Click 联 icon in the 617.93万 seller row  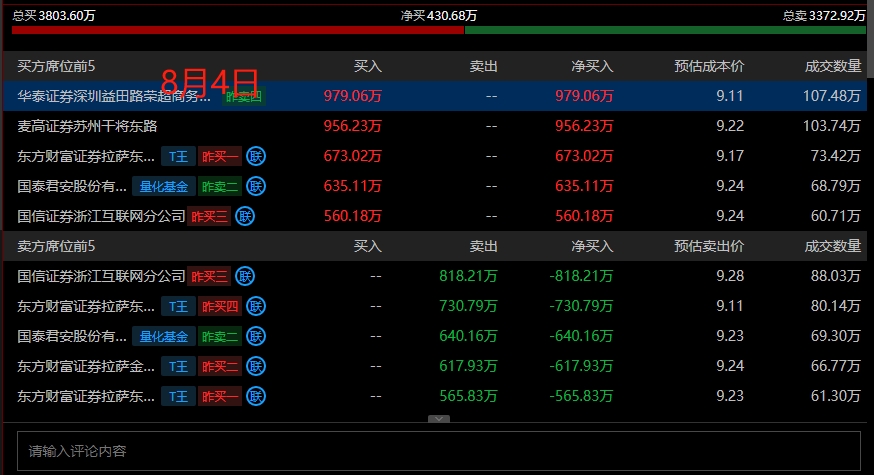256,366
